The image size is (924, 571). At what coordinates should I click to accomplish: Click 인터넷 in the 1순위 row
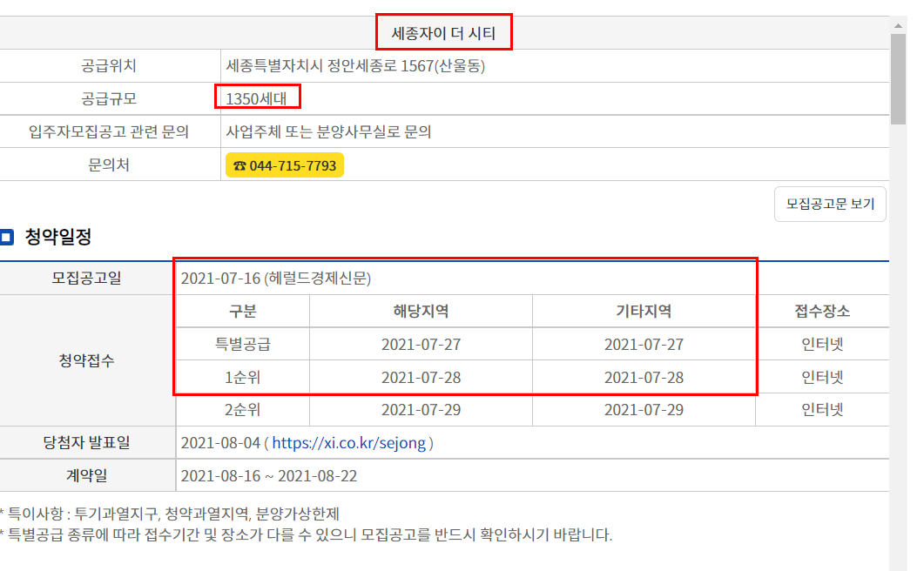pyautogui.click(x=822, y=377)
